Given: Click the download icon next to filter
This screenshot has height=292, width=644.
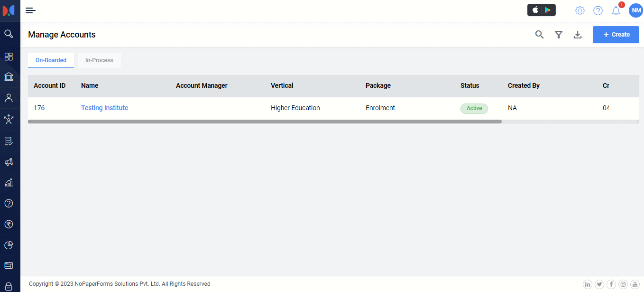Looking at the screenshot, I should point(578,35).
